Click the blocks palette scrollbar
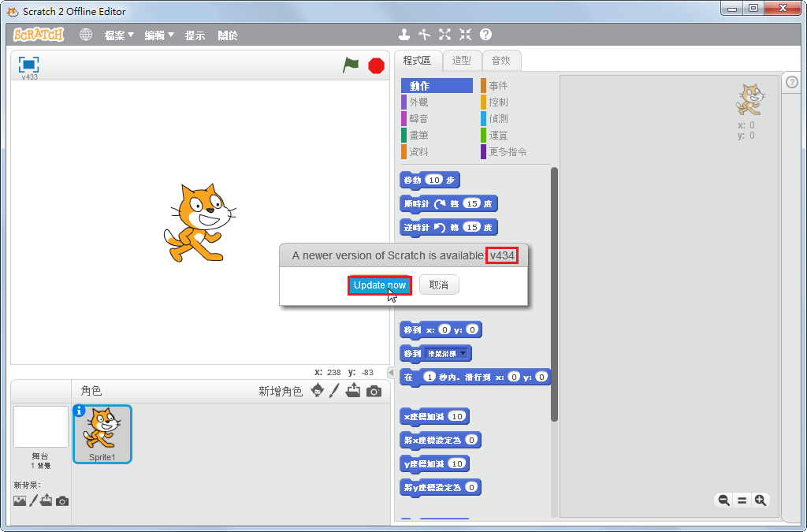The width and height of the screenshot is (807, 532). [x=554, y=294]
